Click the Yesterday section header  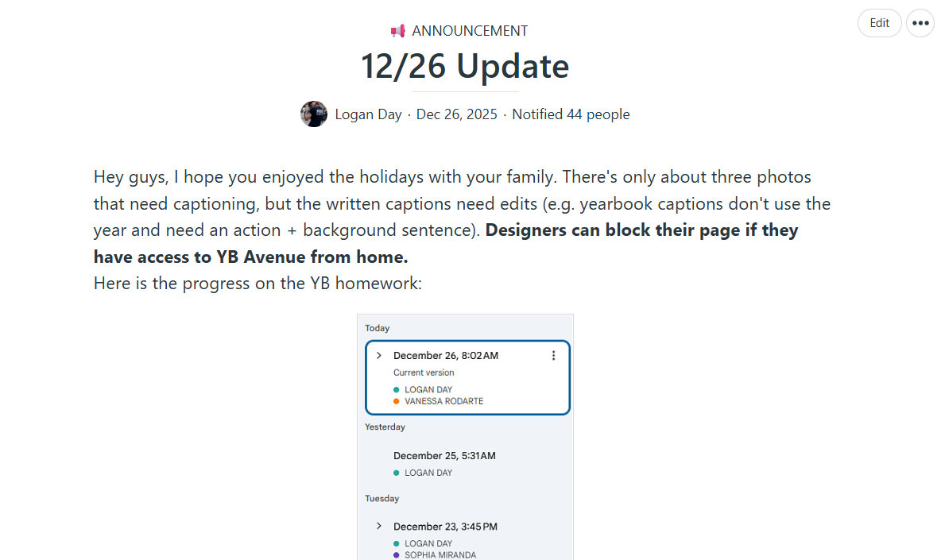pos(385,427)
